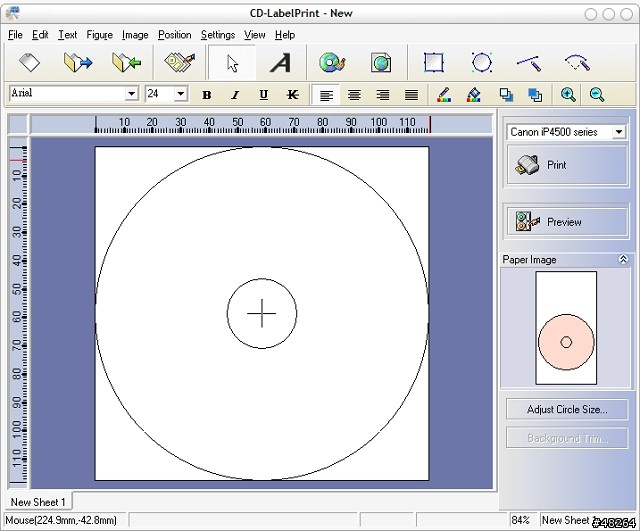The height and width of the screenshot is (531, 640).
Task: Select the rectangle figure tool
Action: pyautogui.click(x=433, y=63)
